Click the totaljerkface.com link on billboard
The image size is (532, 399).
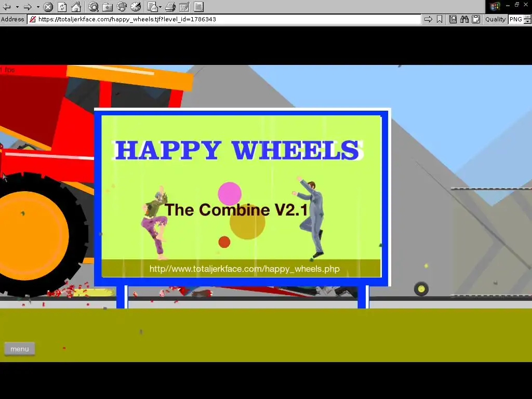244,269
